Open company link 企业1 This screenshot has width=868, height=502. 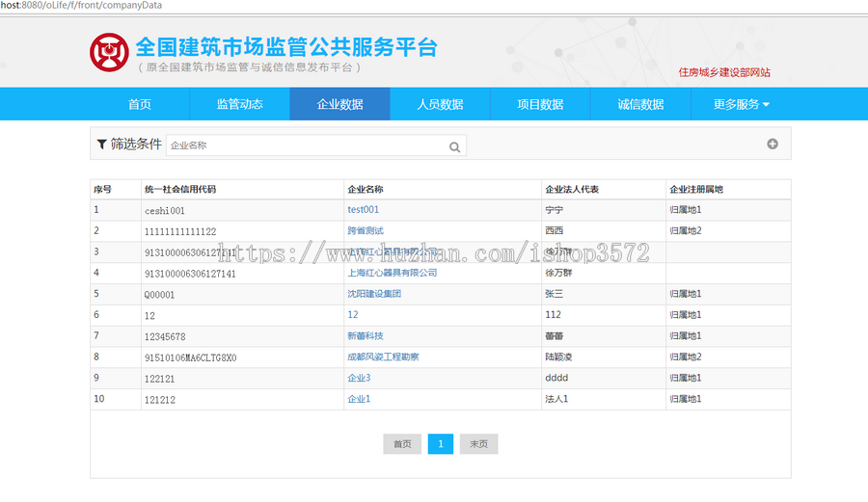(359, 399)
